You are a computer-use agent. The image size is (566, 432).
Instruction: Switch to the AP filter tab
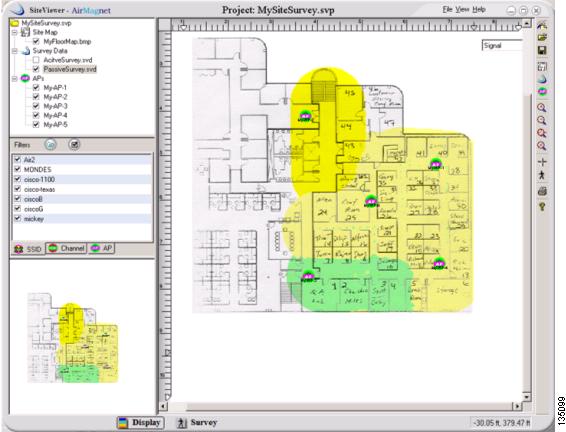click(x=101, y=248)
